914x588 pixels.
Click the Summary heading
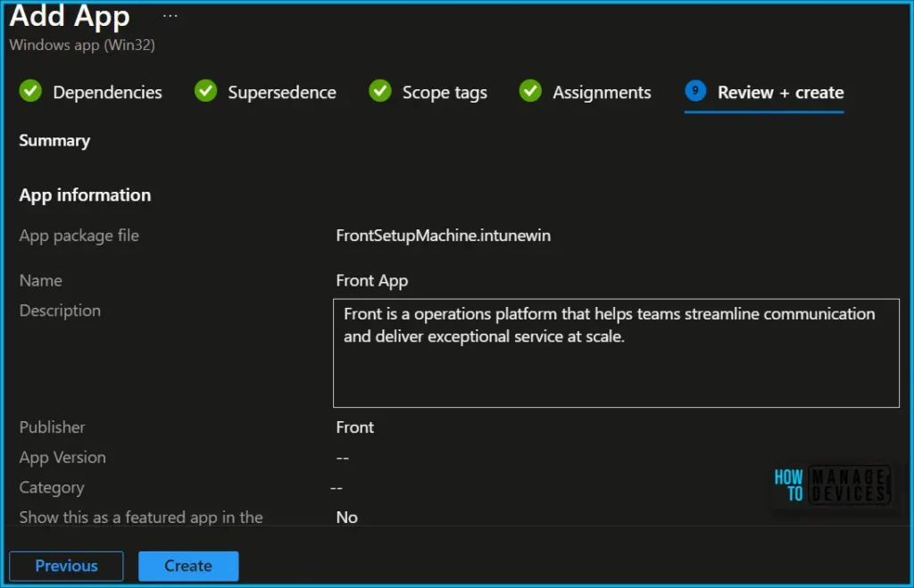coord(54,141)
